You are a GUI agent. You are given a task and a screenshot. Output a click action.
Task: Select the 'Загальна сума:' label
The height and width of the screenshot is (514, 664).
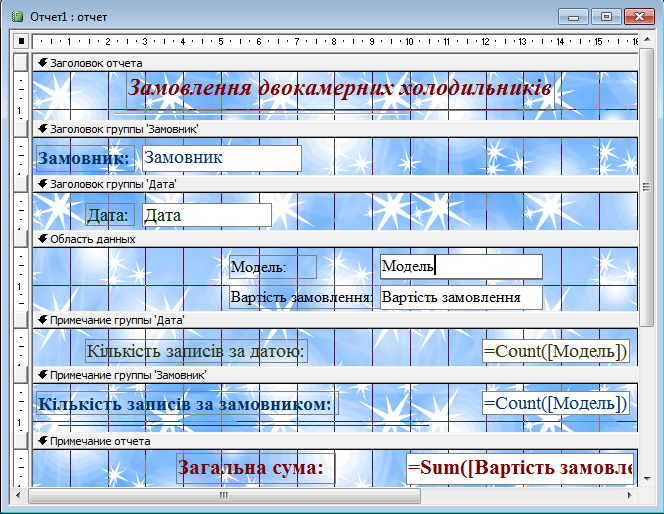[256, 468]
